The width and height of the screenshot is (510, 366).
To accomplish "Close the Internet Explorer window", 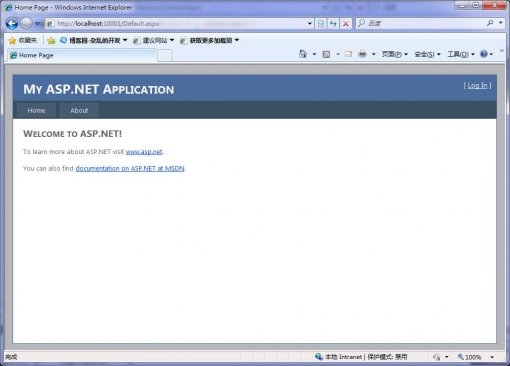I will [494, 5].
